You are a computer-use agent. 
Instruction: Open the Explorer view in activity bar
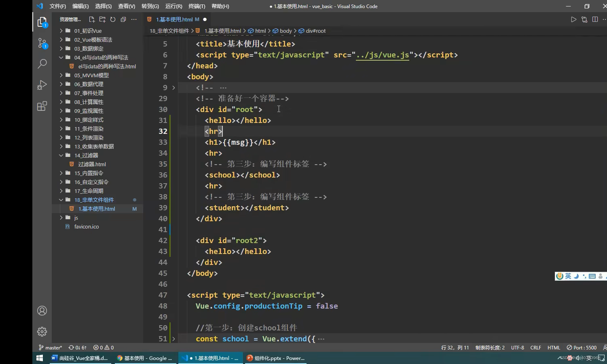(42, 22)
